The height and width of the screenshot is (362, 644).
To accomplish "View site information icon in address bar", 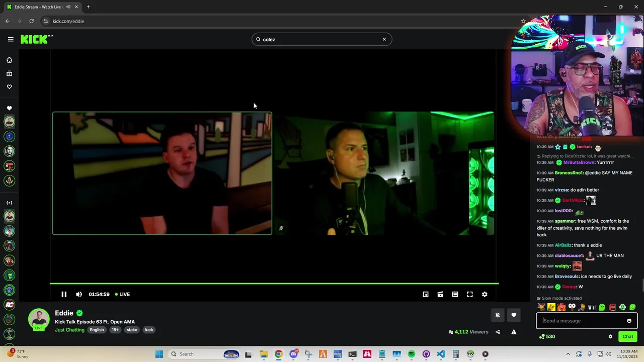I will (46, 21).
